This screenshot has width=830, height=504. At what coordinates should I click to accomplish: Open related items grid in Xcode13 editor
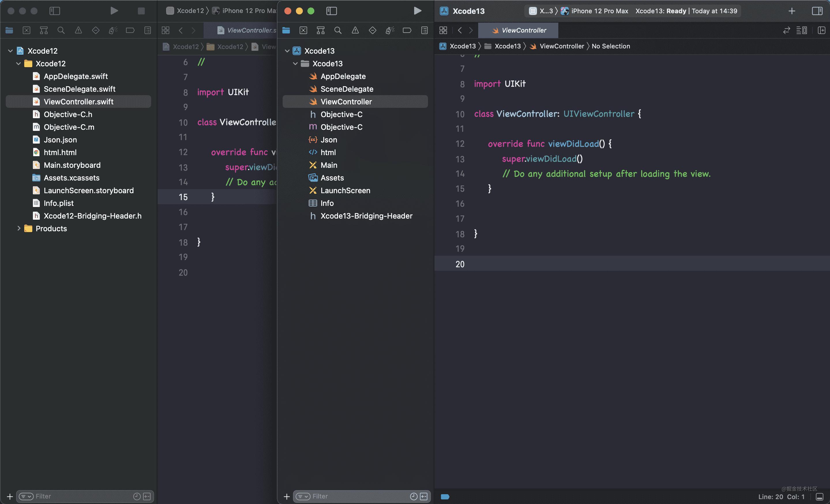(x=443, y=30)
